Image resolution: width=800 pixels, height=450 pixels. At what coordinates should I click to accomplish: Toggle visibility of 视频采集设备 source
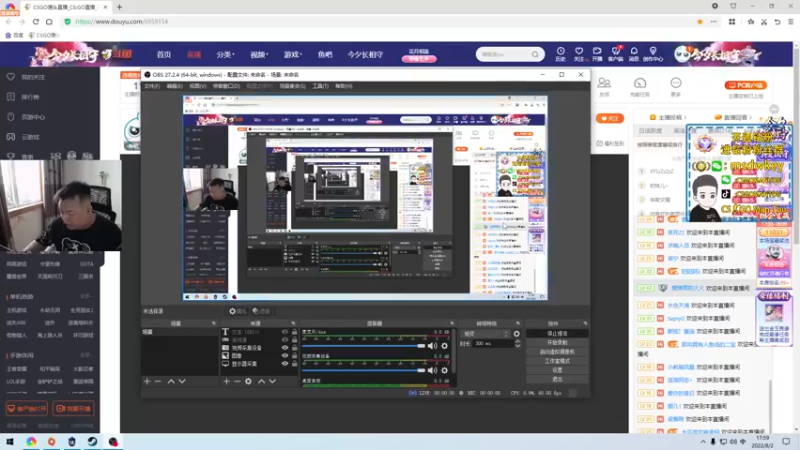pyautogui.click(x=285, y=348)
